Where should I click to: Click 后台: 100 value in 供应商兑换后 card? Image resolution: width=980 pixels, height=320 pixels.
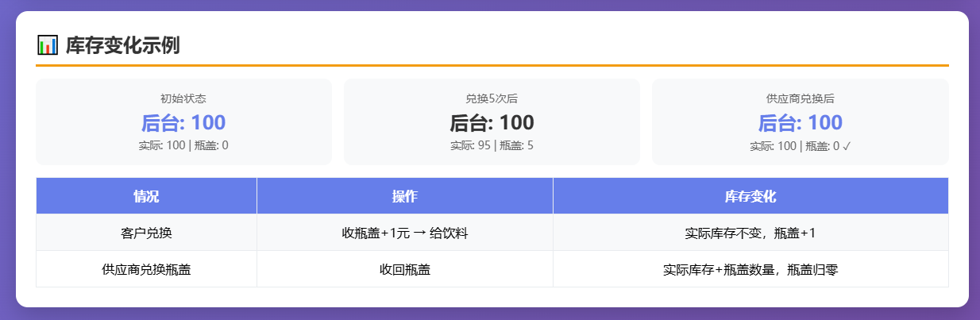(x=800, y=123)
